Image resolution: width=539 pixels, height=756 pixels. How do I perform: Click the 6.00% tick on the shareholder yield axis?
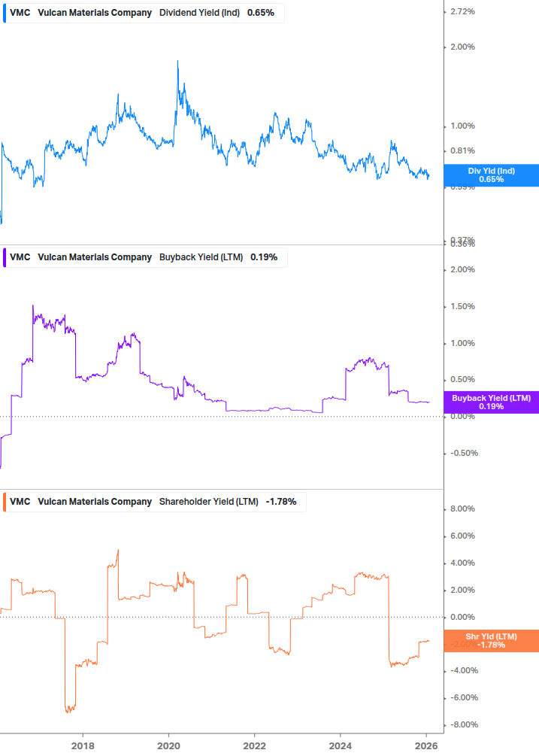[x=462, y=536]
